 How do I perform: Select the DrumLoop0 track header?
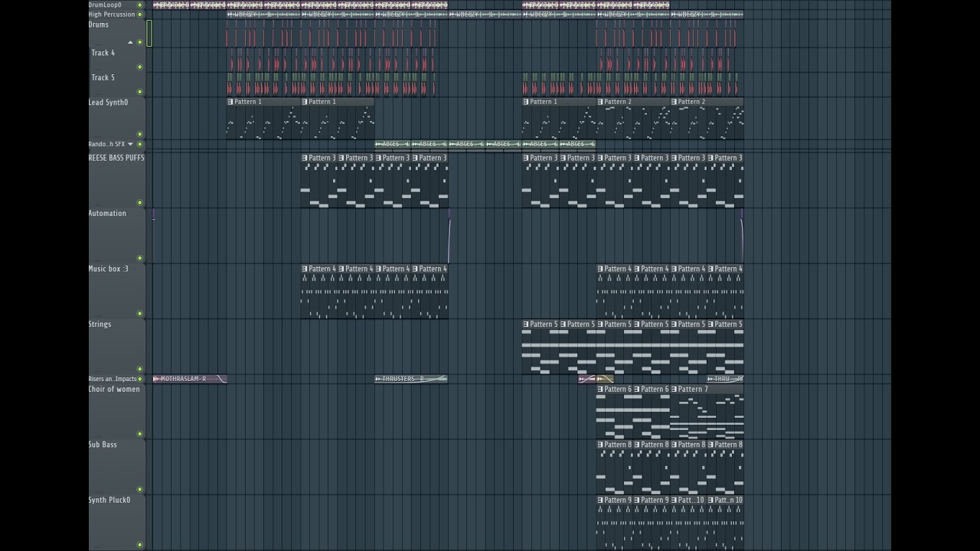point(116,5)
